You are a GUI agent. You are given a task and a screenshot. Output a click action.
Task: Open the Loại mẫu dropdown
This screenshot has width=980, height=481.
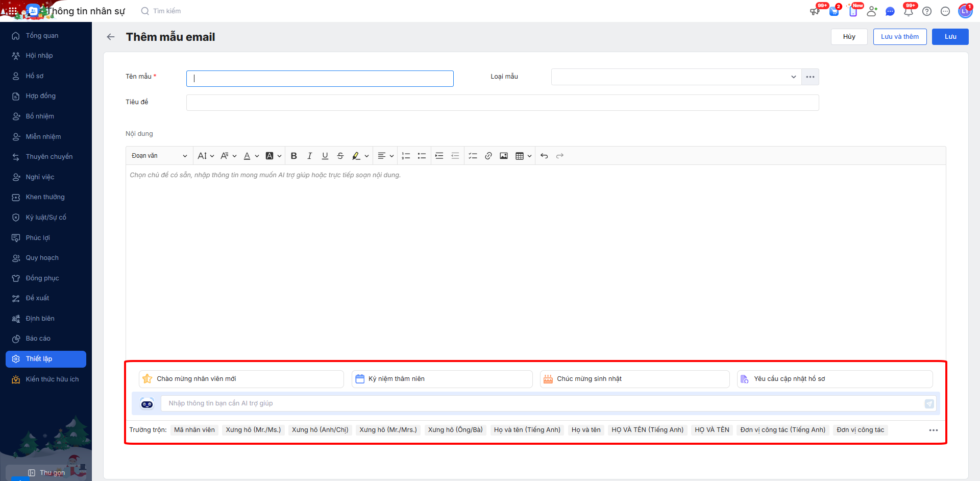(676, 77)
